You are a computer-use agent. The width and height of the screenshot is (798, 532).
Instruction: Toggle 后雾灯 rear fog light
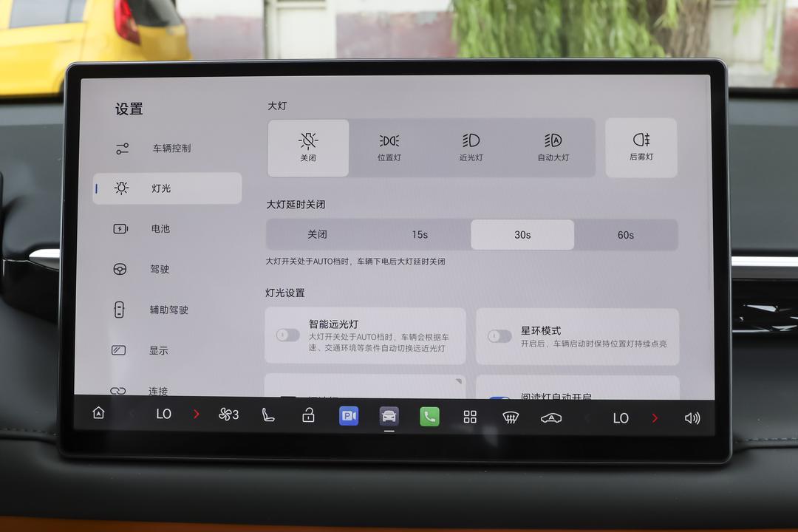click(x=641, y=148)
